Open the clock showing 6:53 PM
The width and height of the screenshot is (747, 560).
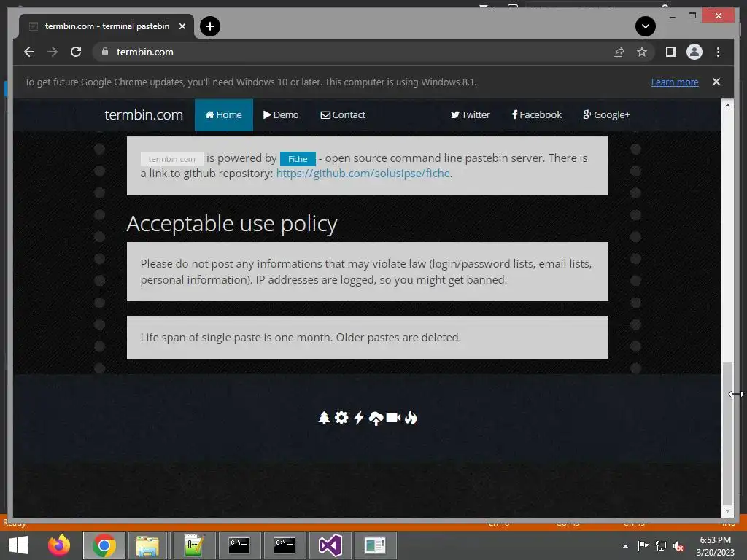pyautogui.click(x=715, y=546)
